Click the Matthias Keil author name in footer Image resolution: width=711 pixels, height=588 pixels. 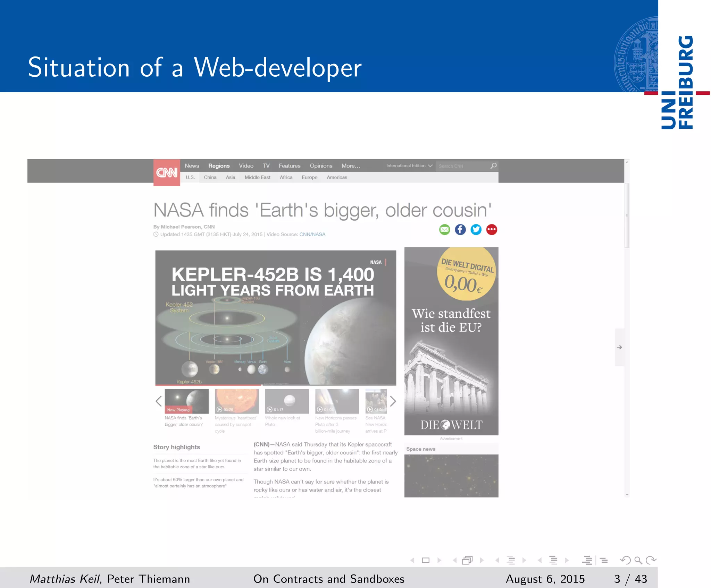tap(65, 579)
